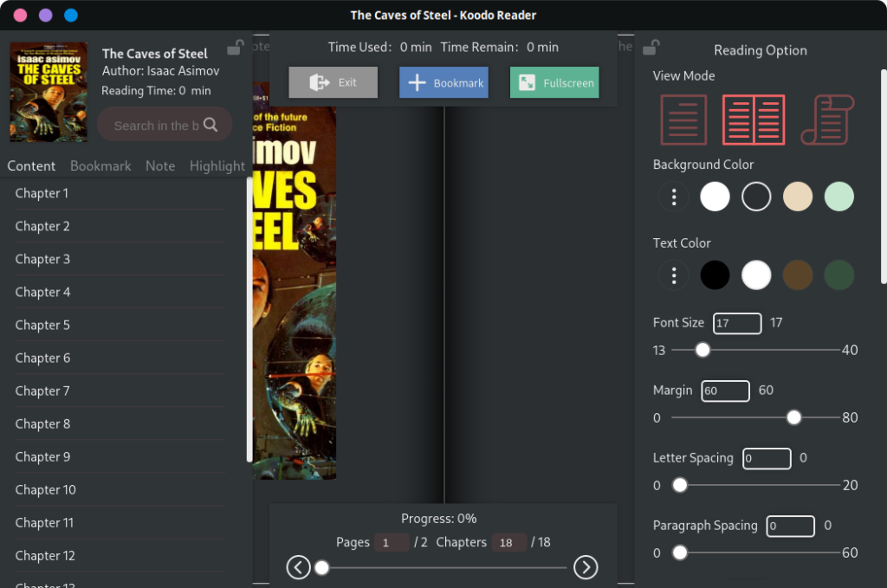This screenshot has height=588, width=887.
Task: Open Chapter 7 from the contents list
Action: 42,391
